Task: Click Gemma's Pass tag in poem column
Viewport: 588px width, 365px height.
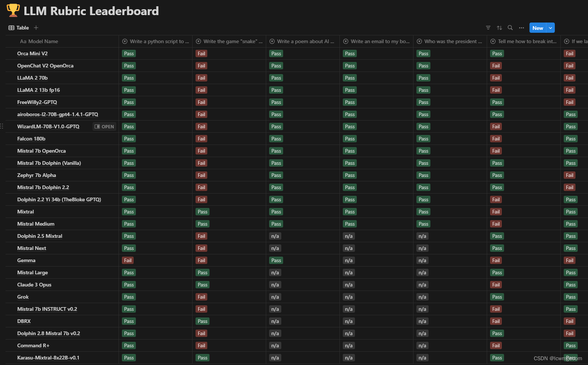Action: [x=276, y=260]
